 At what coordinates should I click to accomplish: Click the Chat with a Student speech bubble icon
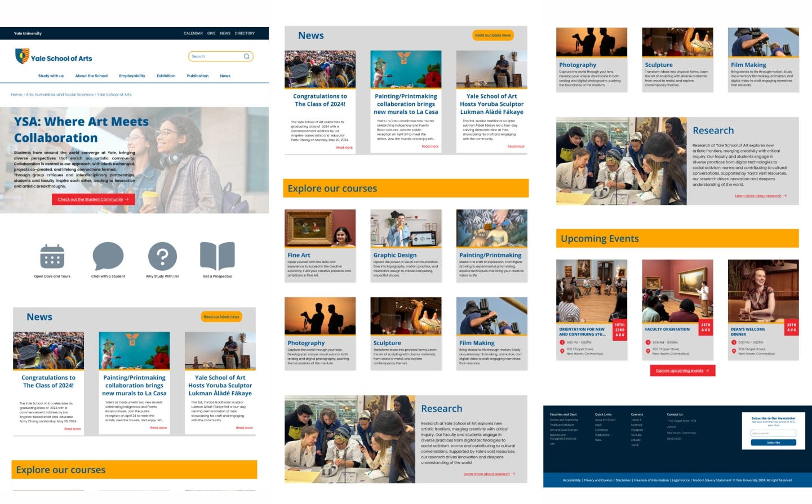pos(108,256)
